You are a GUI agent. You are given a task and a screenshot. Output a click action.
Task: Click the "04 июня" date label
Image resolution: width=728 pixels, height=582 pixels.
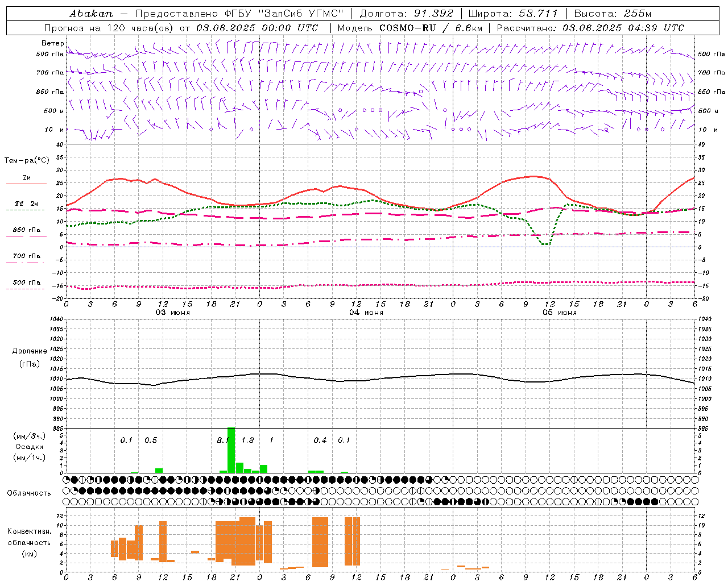366,313
